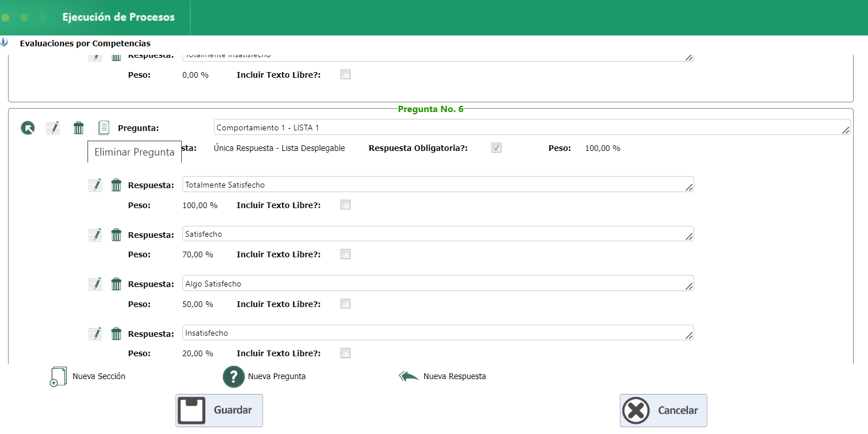Viewport: 868px width, 434px height.
Task: Enable Incluir Texto Libre for 'Satisfecho'
Action: [345, 254]
